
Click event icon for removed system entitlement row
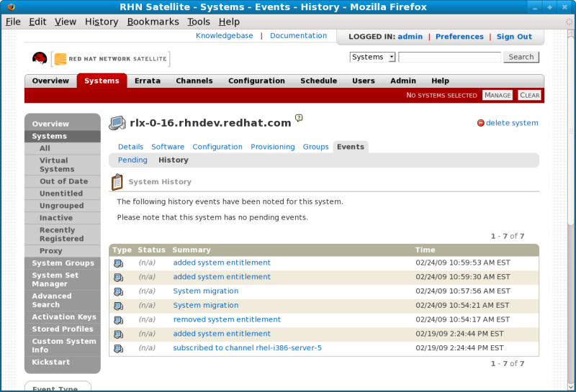(118, 320)
